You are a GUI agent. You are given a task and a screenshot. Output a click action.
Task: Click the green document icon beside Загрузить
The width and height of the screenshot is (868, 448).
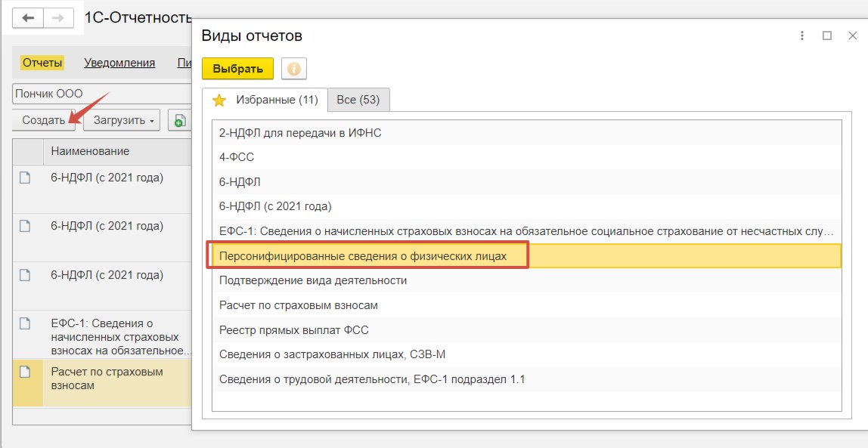tap(179, 121)
